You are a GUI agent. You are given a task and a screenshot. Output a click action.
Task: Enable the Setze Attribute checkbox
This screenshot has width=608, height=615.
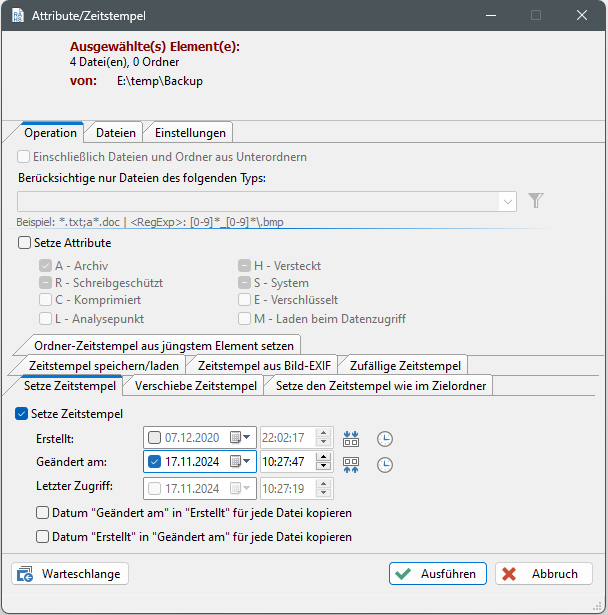[x=25, y=243]
